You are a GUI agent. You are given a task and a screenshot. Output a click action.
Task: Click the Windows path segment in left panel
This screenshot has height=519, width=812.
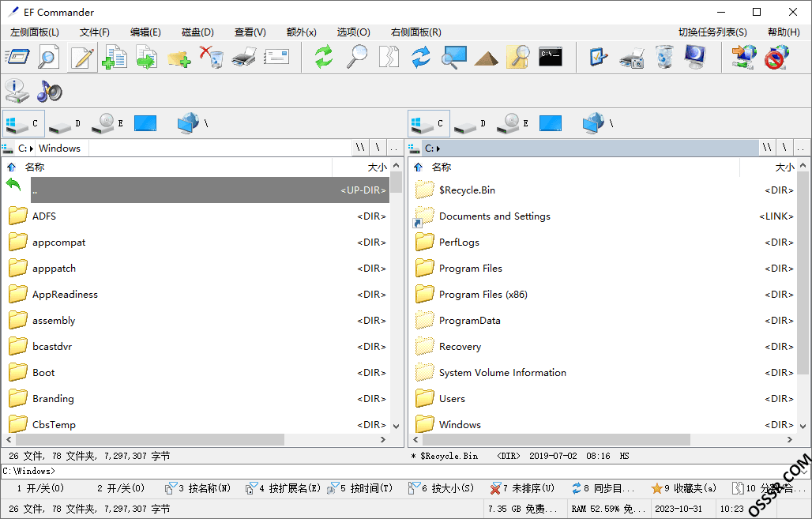point(59,149)
